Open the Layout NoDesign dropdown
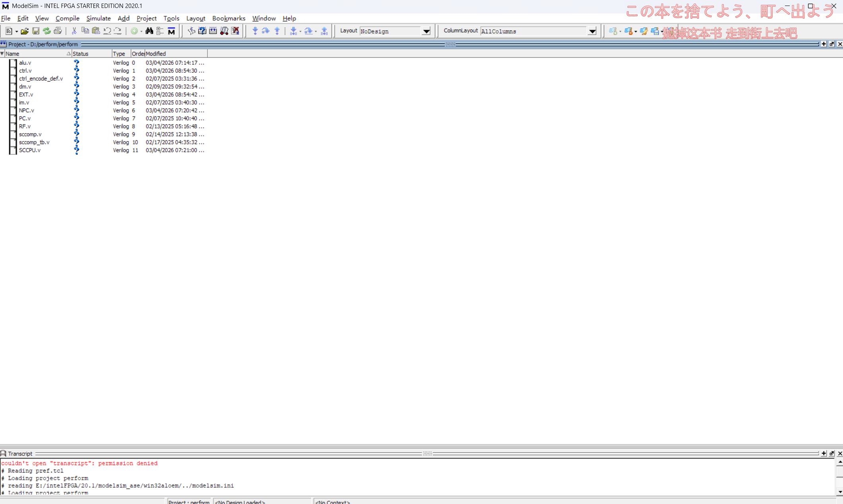843x504 pixels. (x=426, y=31)
